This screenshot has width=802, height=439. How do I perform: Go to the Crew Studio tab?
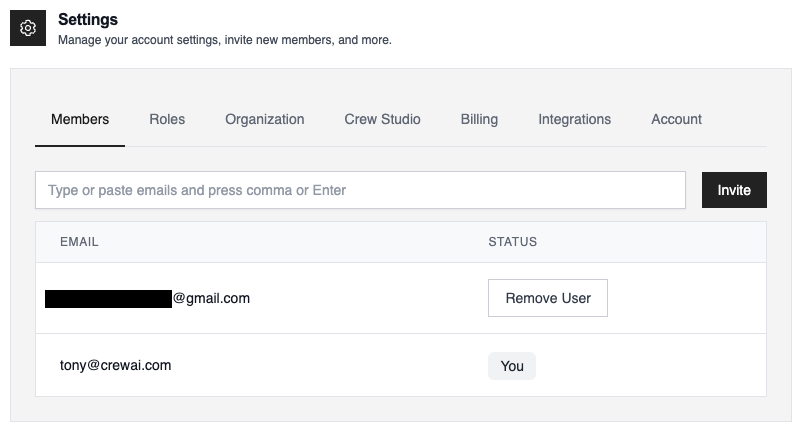(382, 119)
